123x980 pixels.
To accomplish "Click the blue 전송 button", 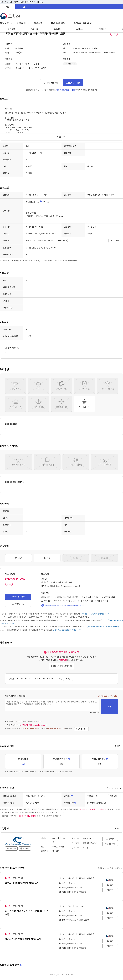I will (x=109, y=706).
